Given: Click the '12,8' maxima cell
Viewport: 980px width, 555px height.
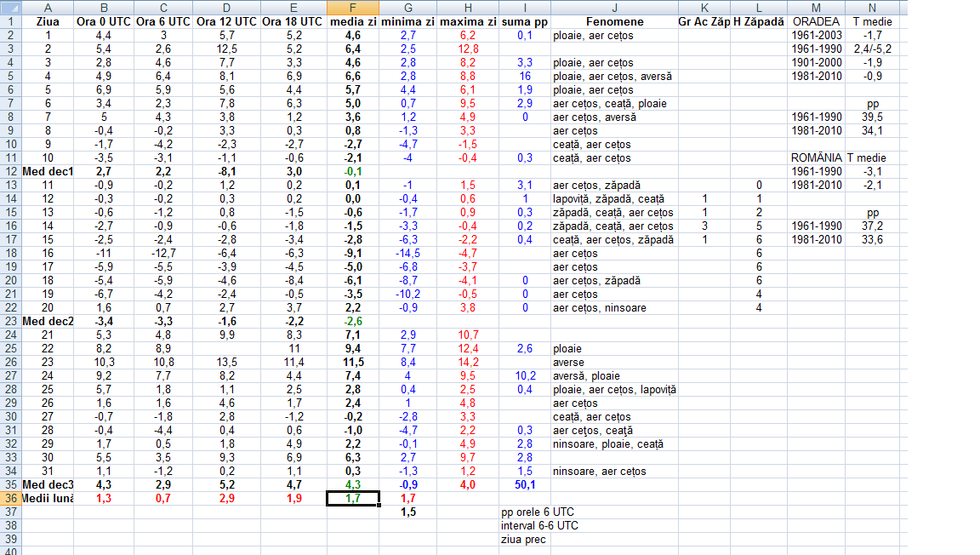Looking at the screenshot, I should pos(468,49).
